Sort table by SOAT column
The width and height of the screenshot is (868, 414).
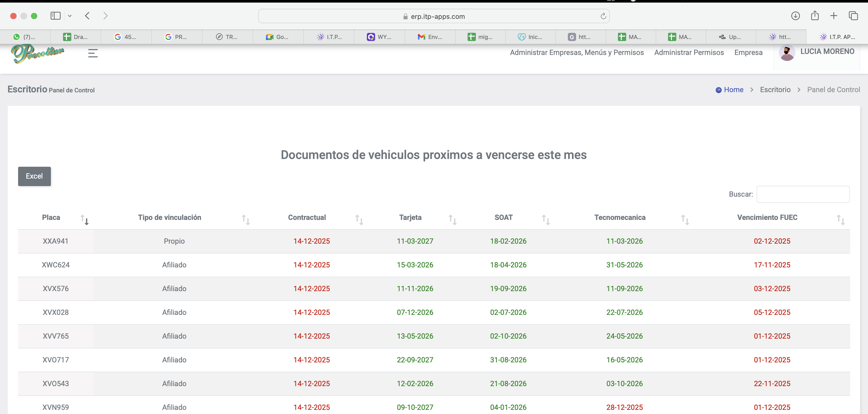tap(503, 217)
